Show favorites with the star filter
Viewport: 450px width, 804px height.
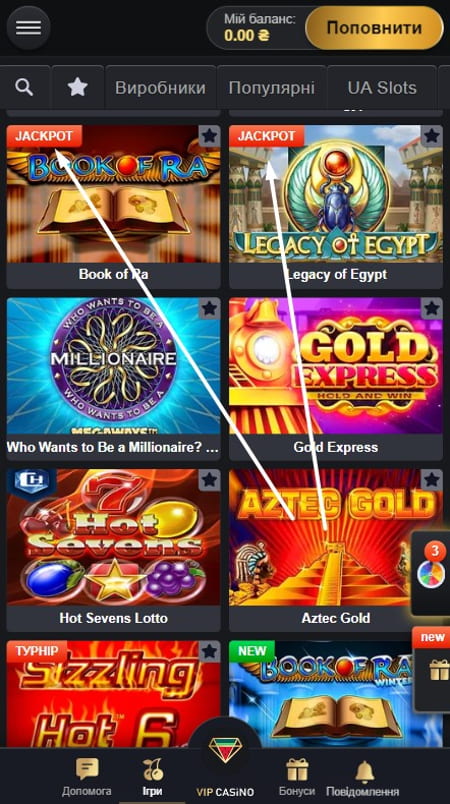77,88
